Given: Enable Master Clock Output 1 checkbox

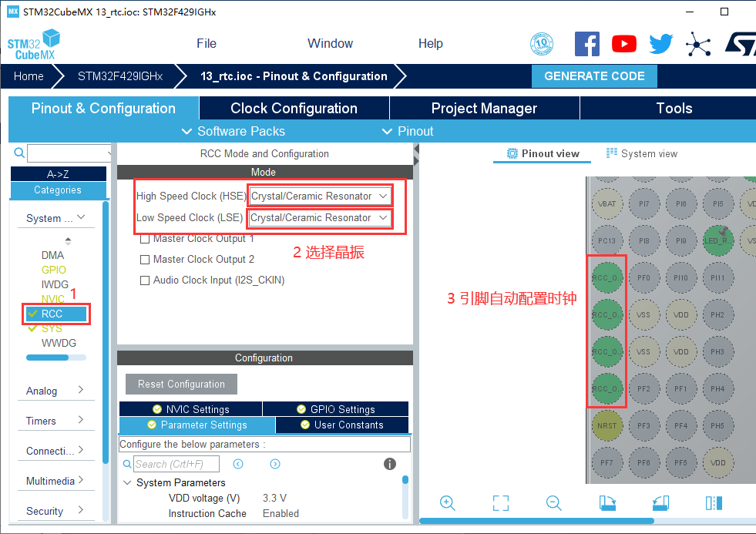Looking at the screenshot, I should (x=144, y=239).
